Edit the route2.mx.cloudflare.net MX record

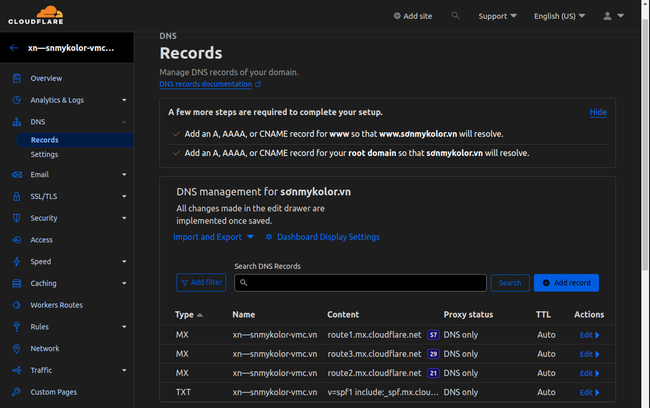(589, 373)
